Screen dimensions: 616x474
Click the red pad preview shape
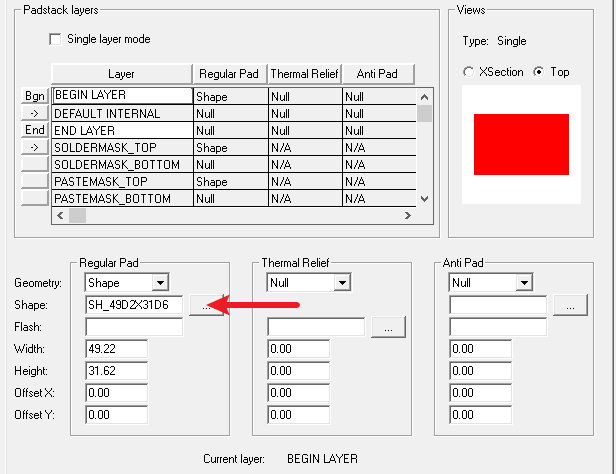coord(521,141)
